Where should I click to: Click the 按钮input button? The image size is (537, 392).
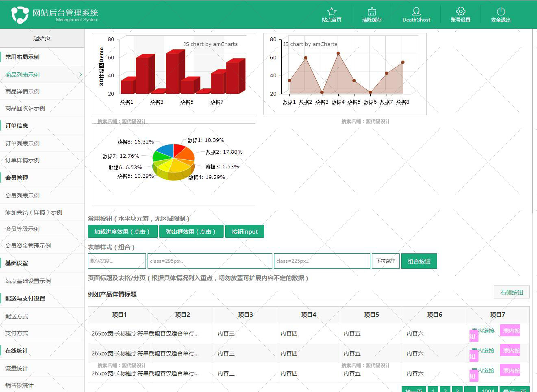click(x=245, y=232)
